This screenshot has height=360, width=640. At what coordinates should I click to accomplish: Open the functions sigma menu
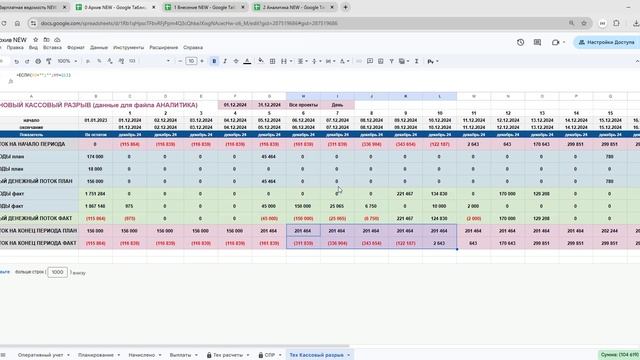[416, 61]
